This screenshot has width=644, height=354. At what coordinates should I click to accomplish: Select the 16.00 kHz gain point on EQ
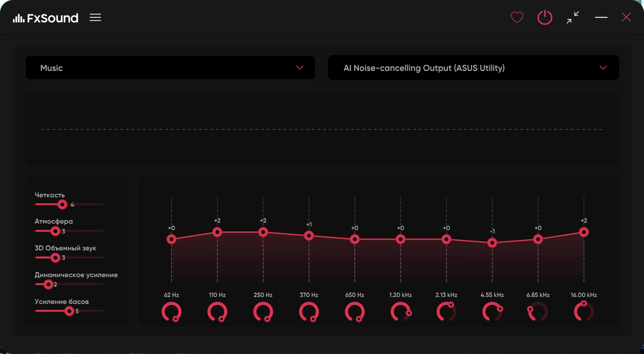[x=584, y=232]
